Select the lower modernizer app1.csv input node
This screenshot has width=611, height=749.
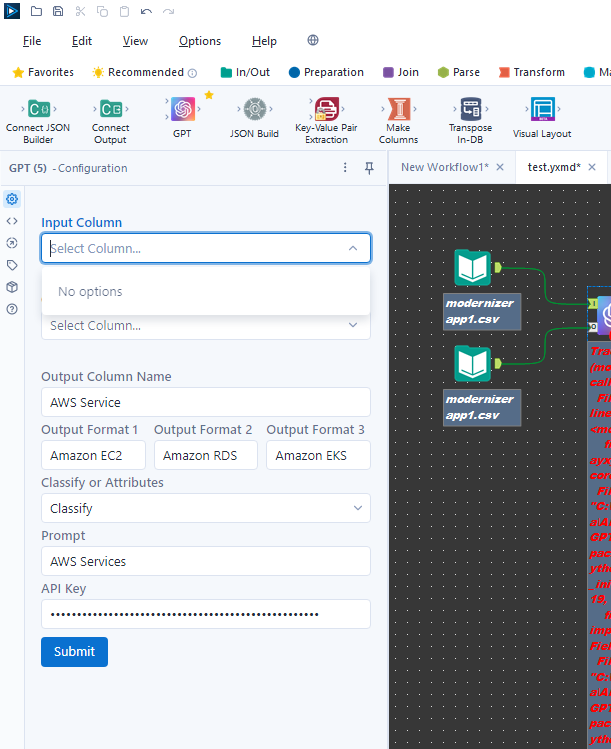pyautogui.click(x=473, y=363)
